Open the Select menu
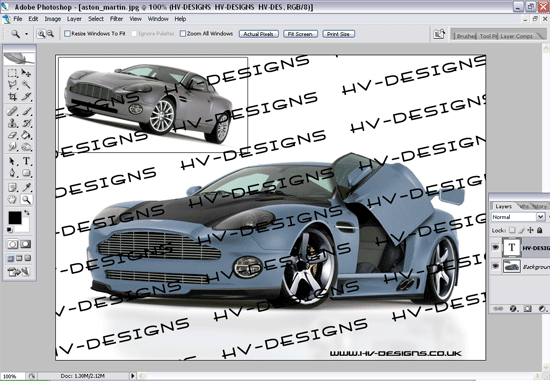Screen dimensions: 550x381 [96, 19]
